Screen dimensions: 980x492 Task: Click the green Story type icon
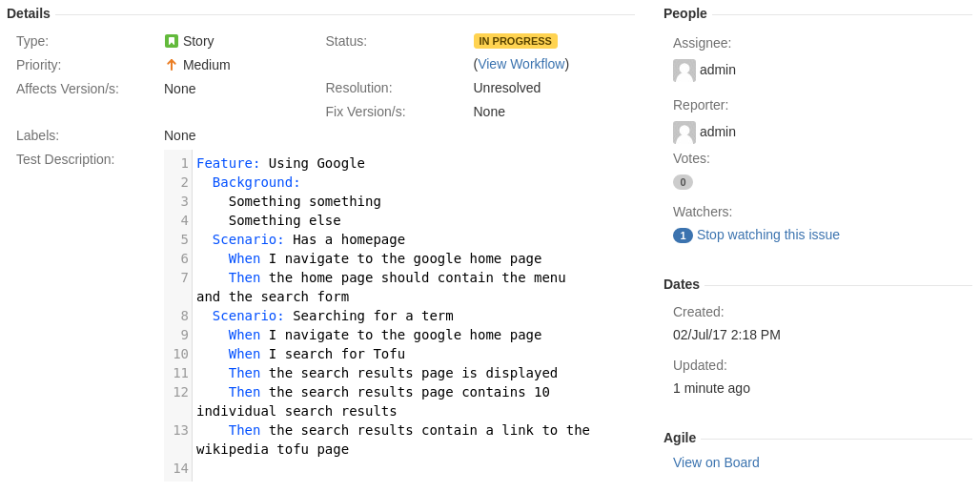pyautogui.click(x=172, y=41)
